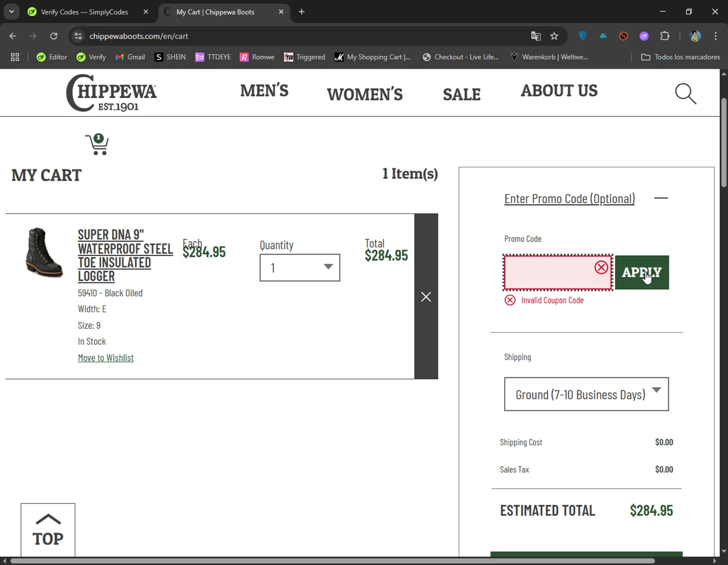
Task: Click Enter Promo Code (Optional) link
Action: click(x=569, y=199)
